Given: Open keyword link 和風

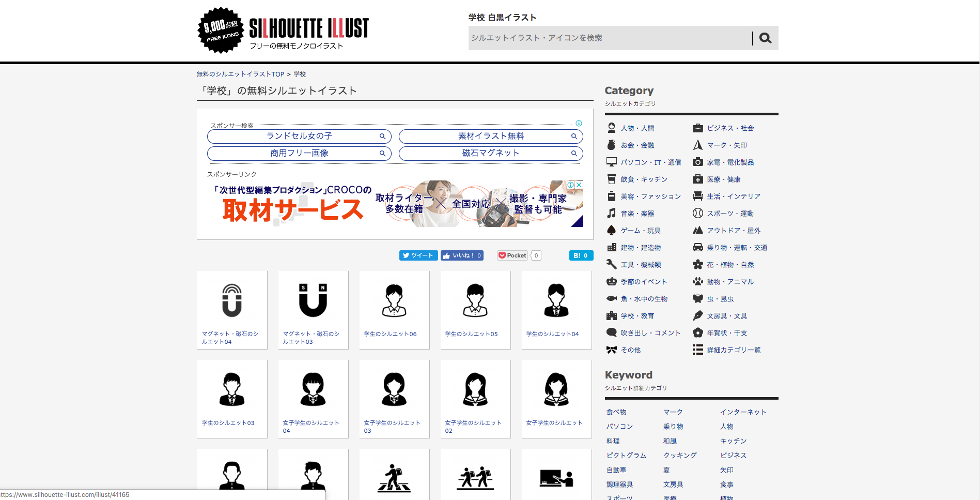Looking at the screenshot, I should [670, 441].
